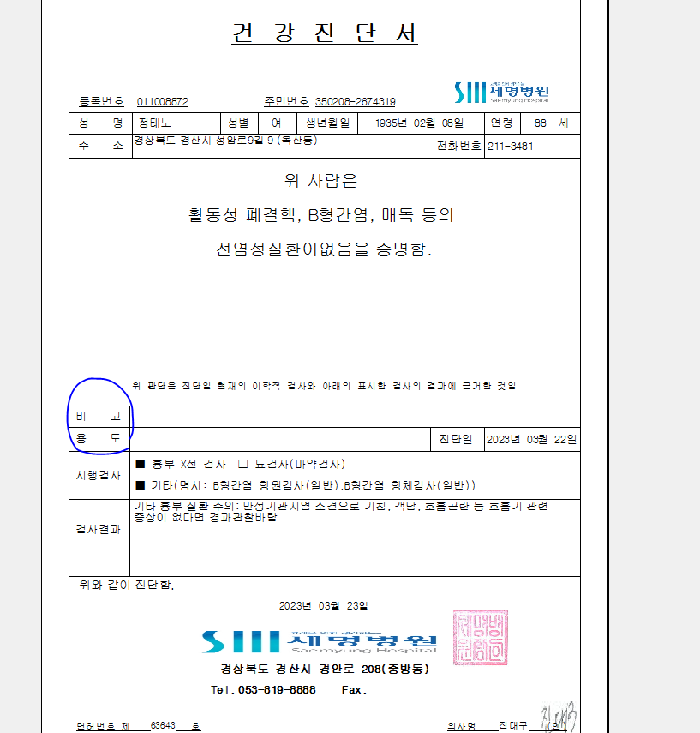Screen dimensions: 700x733
Task: Select the blue circle annotation around 비고/용도
Action: pyautogui.click(x=100, y=416)
